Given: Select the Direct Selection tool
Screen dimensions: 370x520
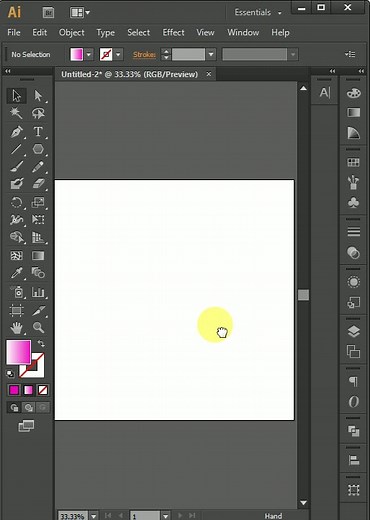Looking at the screenshot, I should (38, 96).
